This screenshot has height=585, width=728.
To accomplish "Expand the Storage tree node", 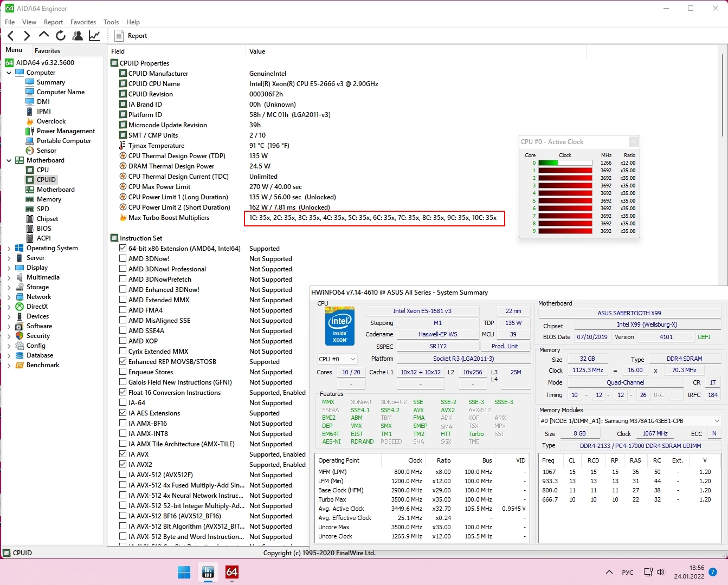I will pyautogui.click(x=9, y=287).
